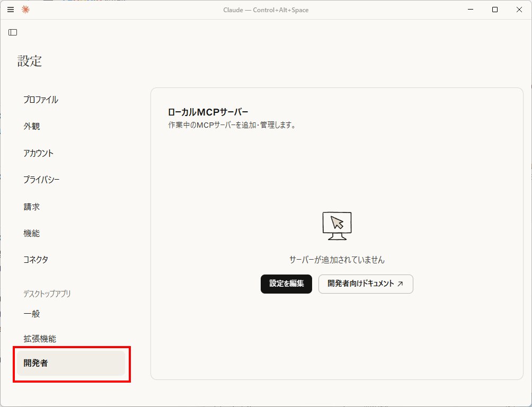Toggle the sidebar panel icon

point(13,32)
